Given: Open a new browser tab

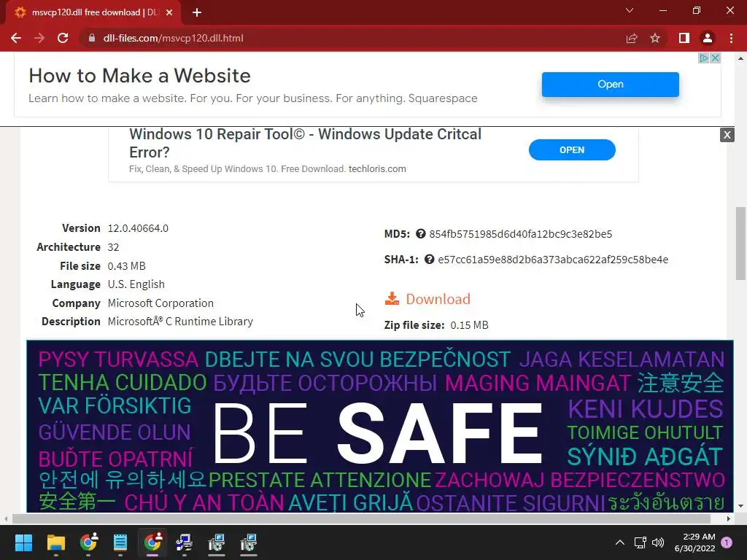Looking at the screenshot, I should pos(197,12).
